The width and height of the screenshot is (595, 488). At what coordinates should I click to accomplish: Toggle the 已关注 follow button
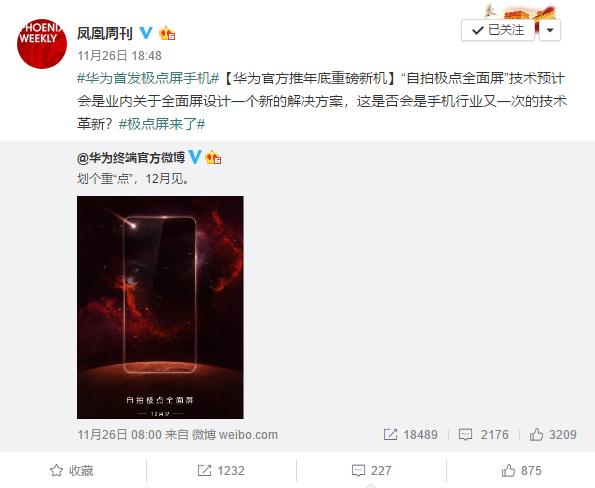[x=497, y=30]
